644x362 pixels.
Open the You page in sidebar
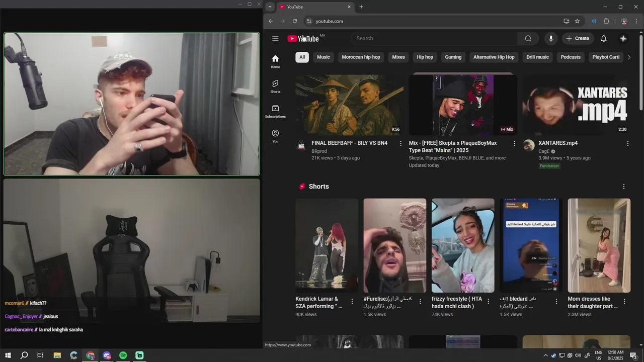275,136
